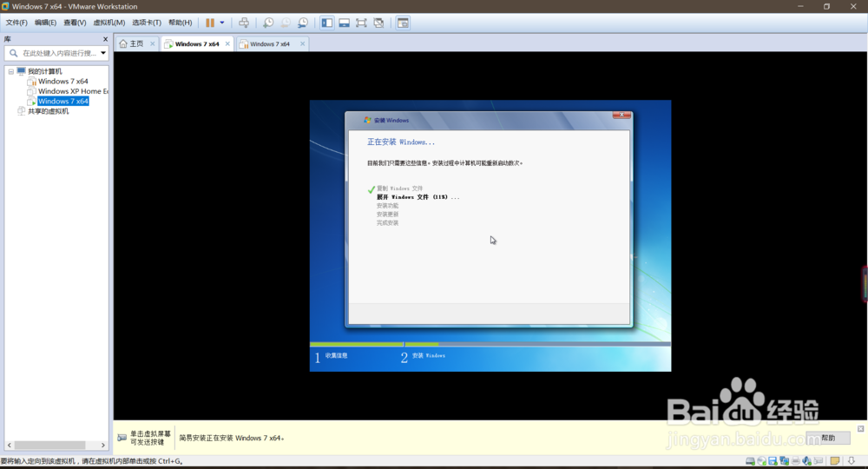
Task: Click the floppy drive status icon
Action: [773, 460]
